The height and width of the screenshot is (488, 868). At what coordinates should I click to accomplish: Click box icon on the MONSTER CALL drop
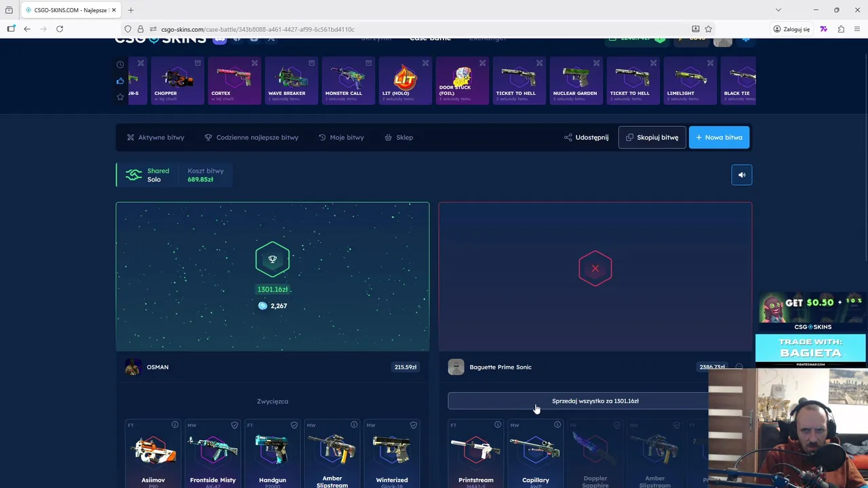coord(368,63)
